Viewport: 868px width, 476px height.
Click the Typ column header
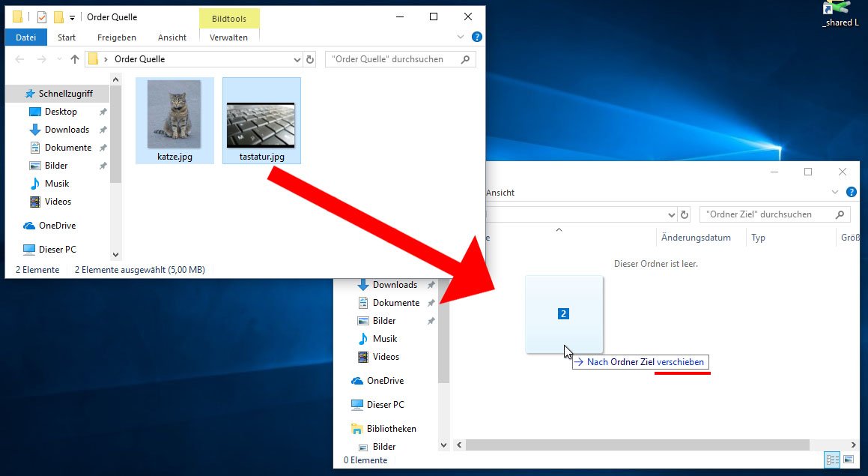coord(758,238)
